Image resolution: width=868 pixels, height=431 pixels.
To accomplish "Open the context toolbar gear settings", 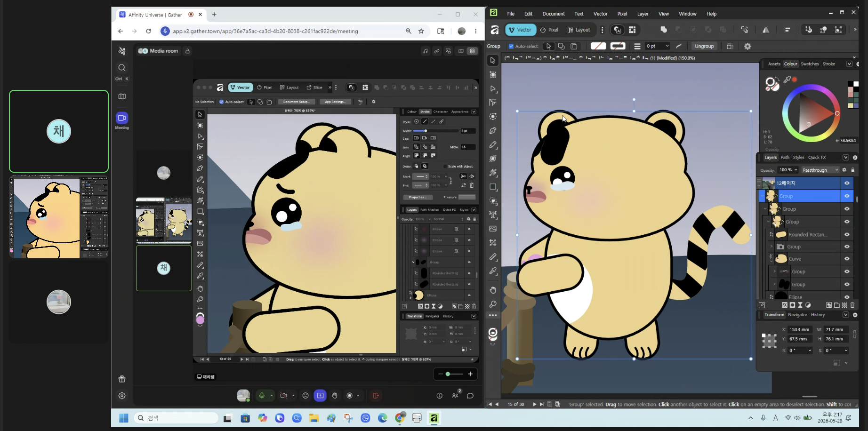I will point(747,46).
